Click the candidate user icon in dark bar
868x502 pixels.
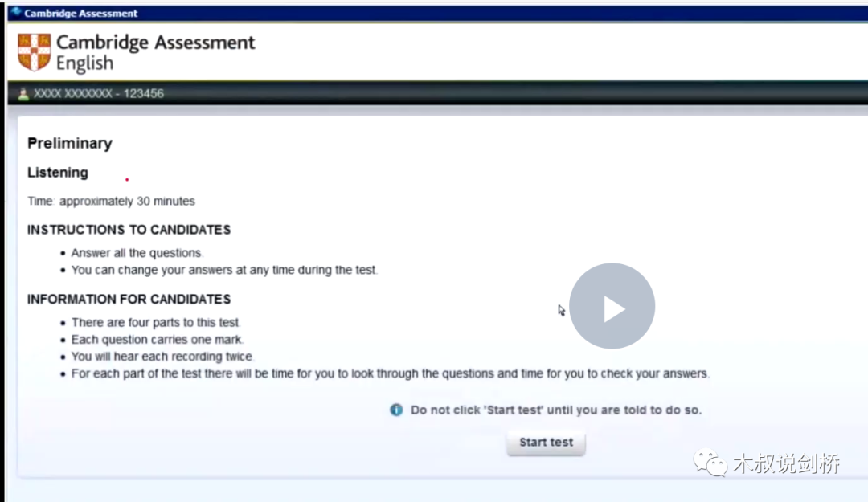point(23,93)
